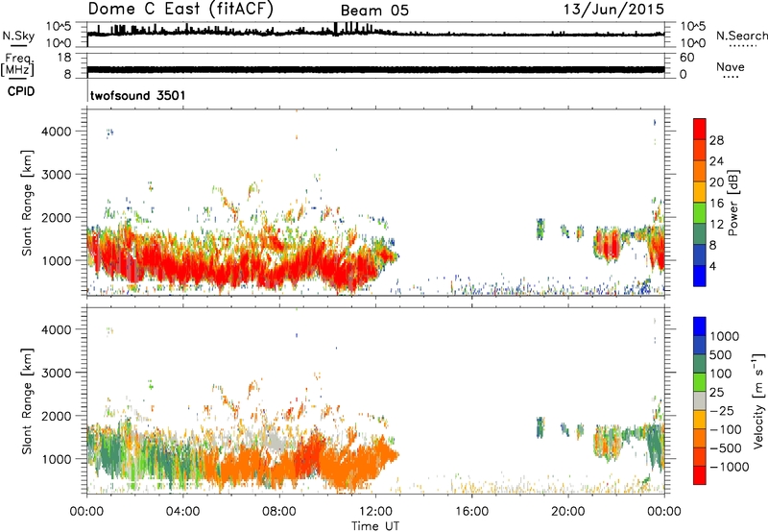
Task: Select the "4" label on the power colorbar
Action: (712, 266)
